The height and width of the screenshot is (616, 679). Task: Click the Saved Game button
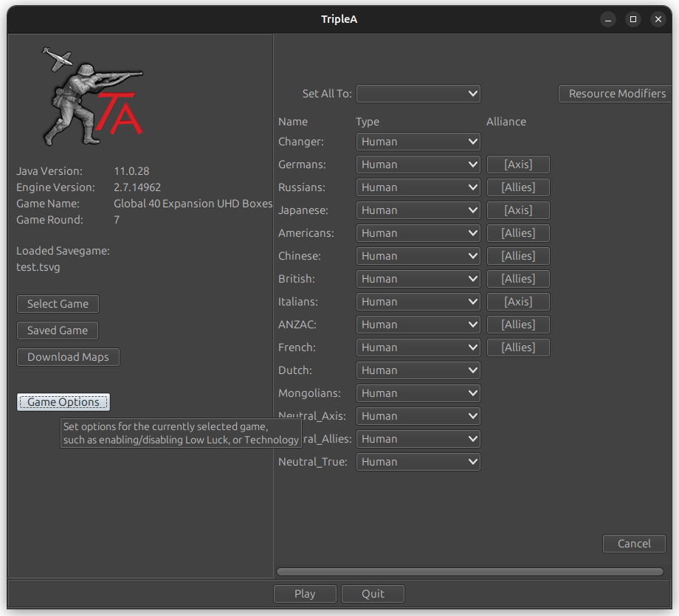57,330
